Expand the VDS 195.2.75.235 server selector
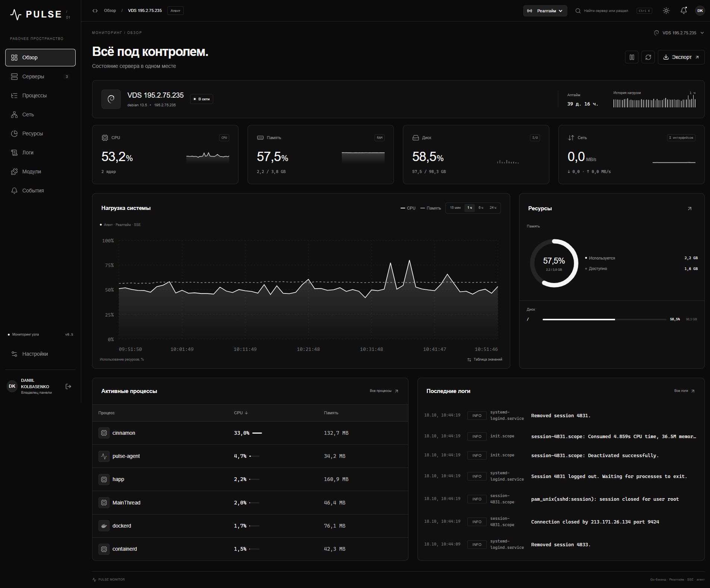The image size is (710, 588). click(679, 33)
